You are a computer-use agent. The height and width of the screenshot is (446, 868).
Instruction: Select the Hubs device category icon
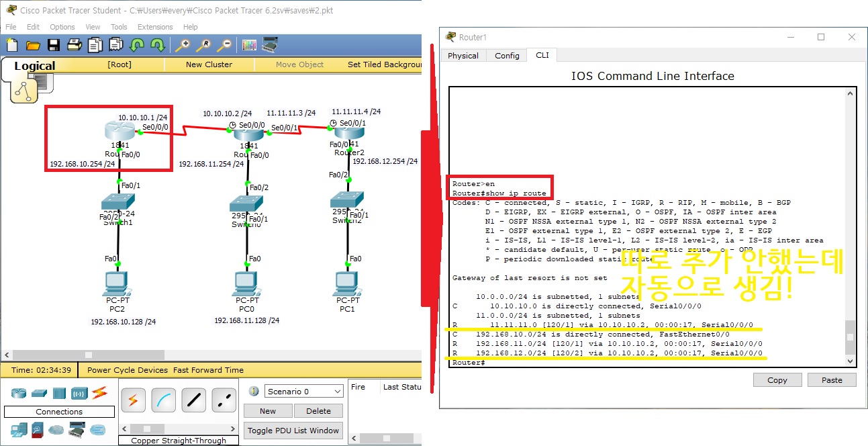coord(58,393)
